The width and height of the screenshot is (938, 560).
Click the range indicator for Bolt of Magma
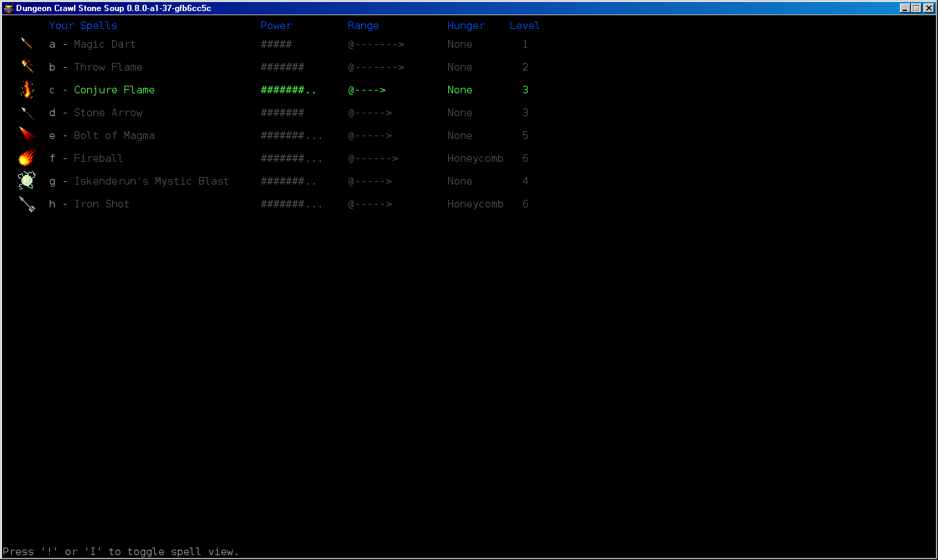[x=369, y=136]
